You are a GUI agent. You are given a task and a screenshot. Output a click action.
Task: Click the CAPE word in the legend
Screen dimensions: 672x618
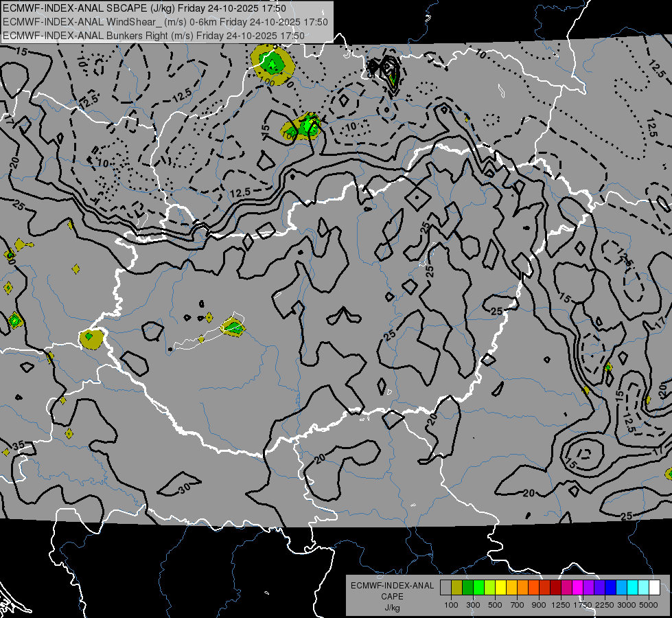point(393,596)
